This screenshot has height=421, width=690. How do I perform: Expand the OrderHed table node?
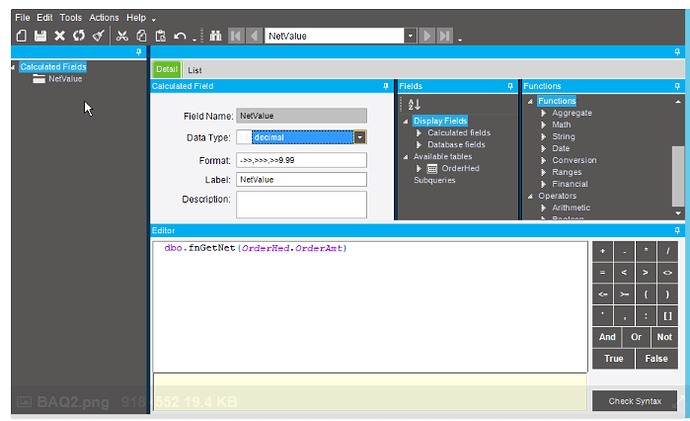[x=419, y=168]
